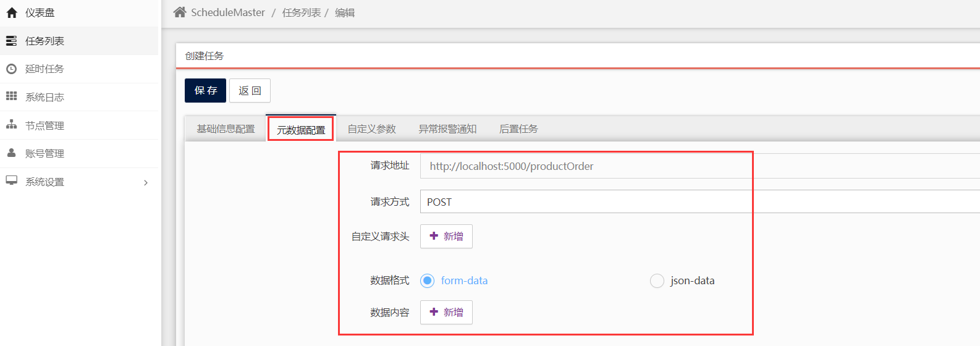Switch to 基础信息配置 tab
Screen dimensions: 980x346
pyautogui.click(x=226, y=129)
